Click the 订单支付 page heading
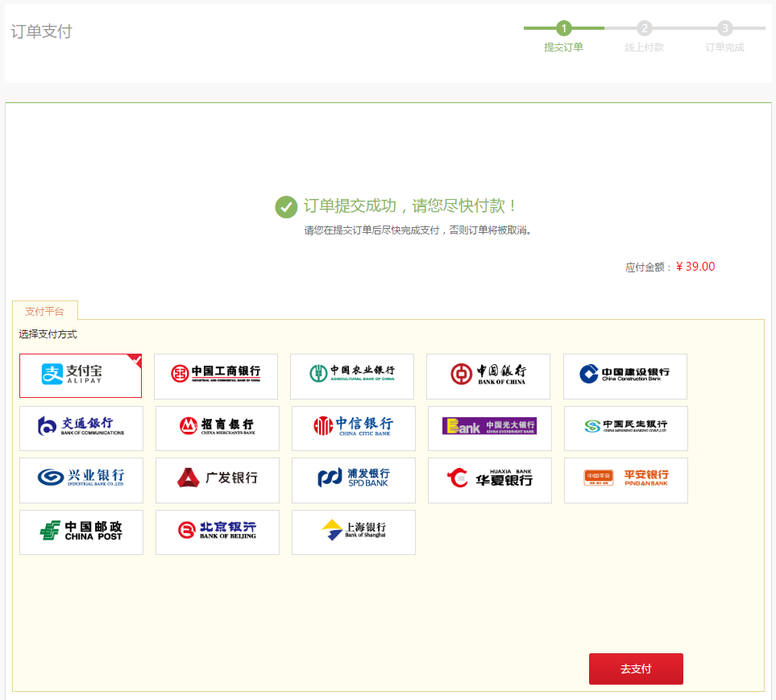Image resolution: width=776 pixels, height=700 pixels. 42,31
